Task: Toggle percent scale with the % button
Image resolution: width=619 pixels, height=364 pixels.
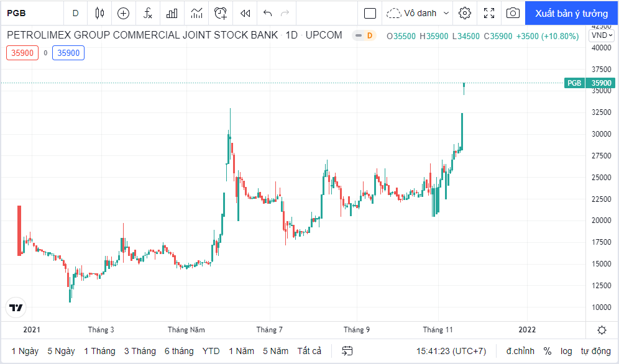Action: [x=548, y=351]
